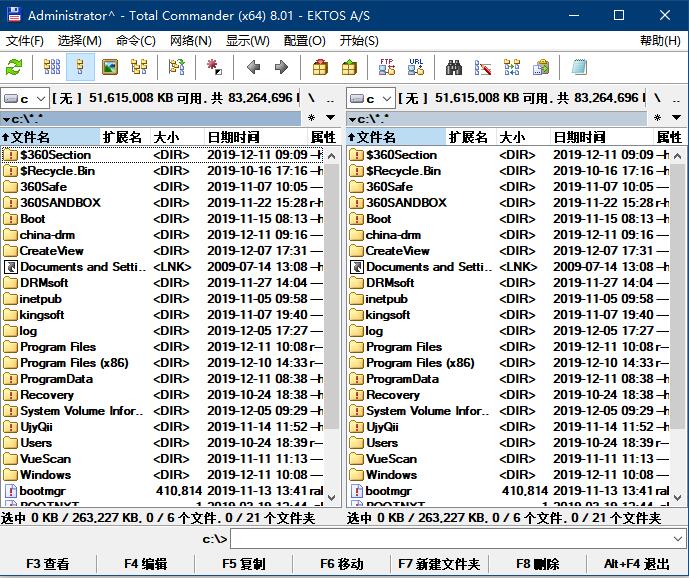Select bootmgr file in left panel
Viewport: 689px width, 578px height.
(163, 491)
